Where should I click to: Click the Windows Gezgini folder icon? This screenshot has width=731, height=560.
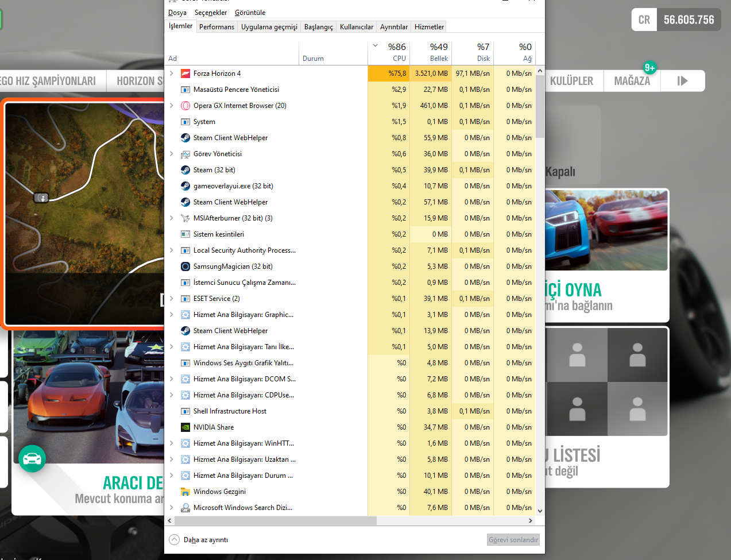click(185, 492)
